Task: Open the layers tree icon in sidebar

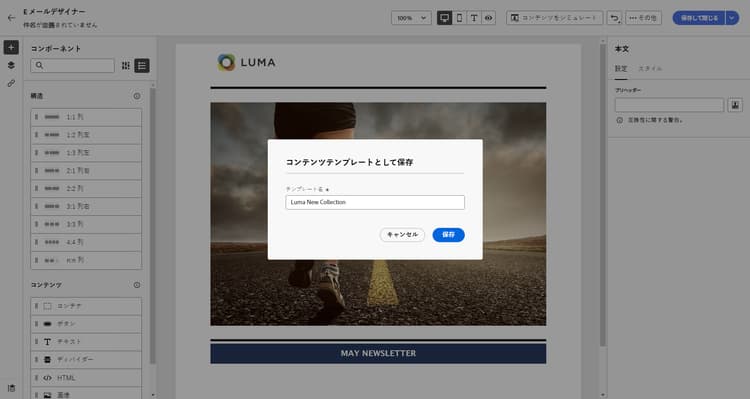Action: pos(11,65)
